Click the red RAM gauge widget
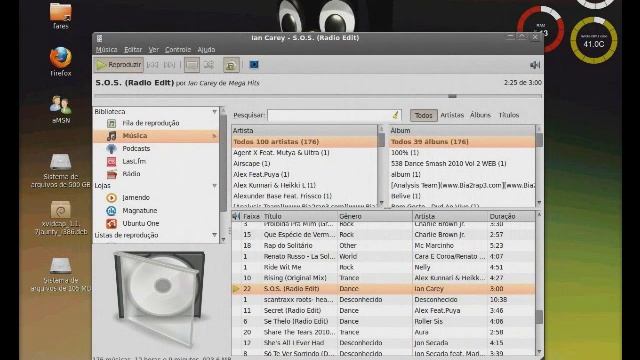This screenshot has height=360, width=640. tap(541, 29)
